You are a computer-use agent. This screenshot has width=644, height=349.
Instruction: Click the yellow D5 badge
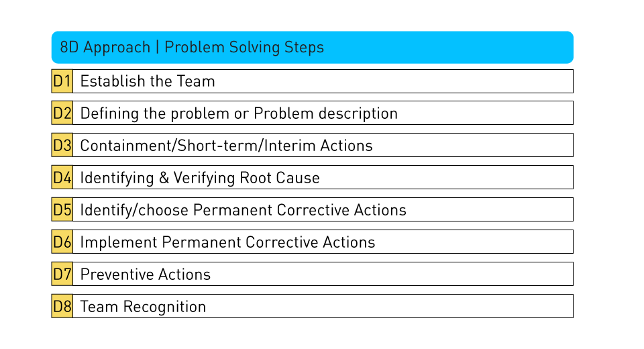[x=62, y=210]
